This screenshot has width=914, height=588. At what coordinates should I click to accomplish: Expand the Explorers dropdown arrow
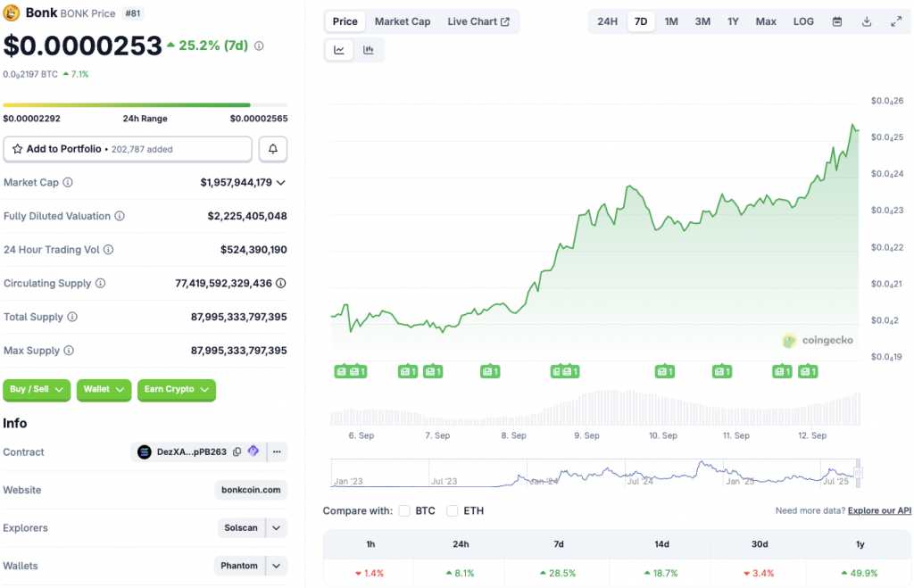277,528
